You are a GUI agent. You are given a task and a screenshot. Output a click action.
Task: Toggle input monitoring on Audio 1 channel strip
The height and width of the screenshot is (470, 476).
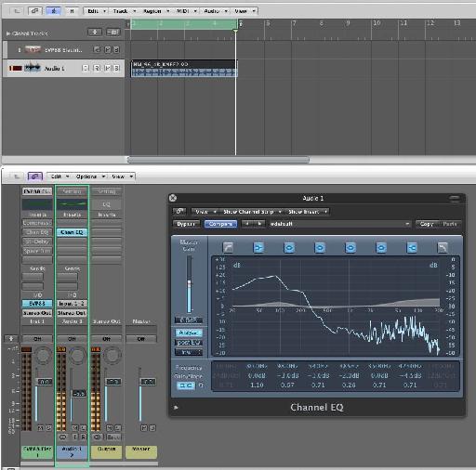(x=75, y=437)
